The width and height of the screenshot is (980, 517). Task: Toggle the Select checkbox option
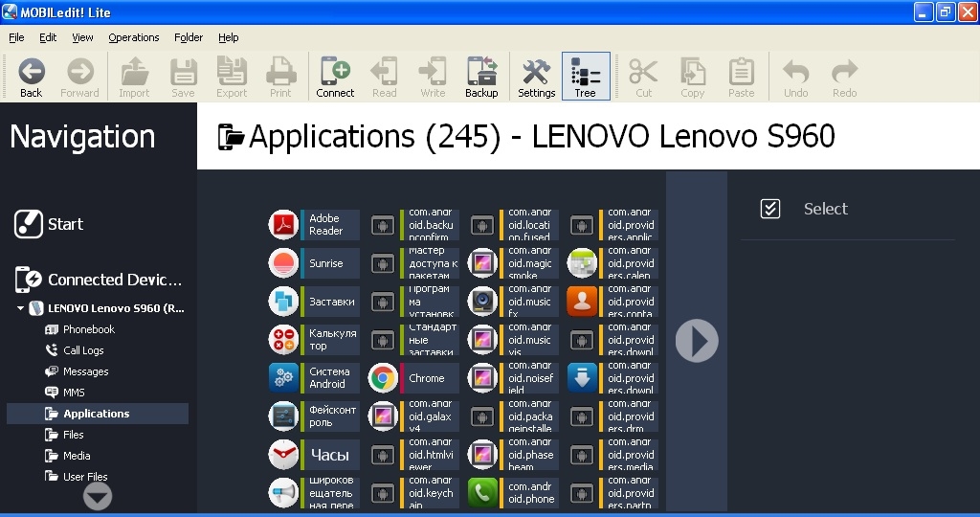[x=770, y=209]
